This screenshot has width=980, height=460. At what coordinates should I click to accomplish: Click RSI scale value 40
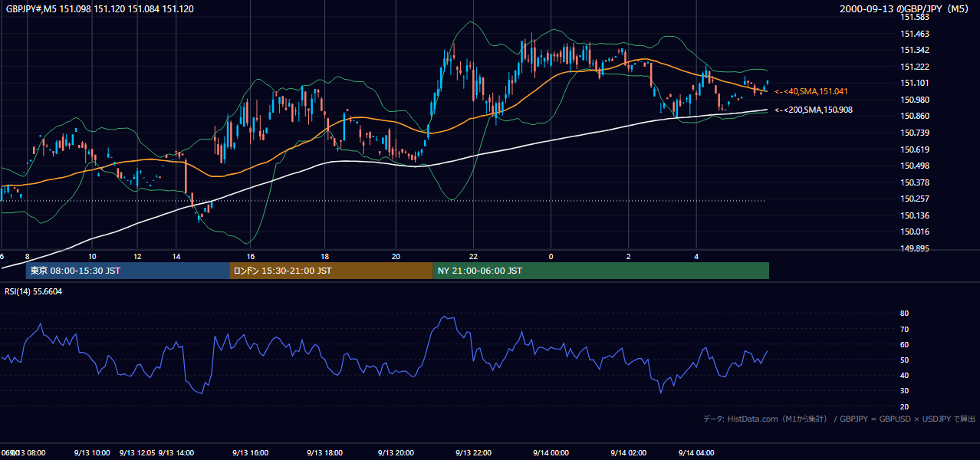[904, 375]
